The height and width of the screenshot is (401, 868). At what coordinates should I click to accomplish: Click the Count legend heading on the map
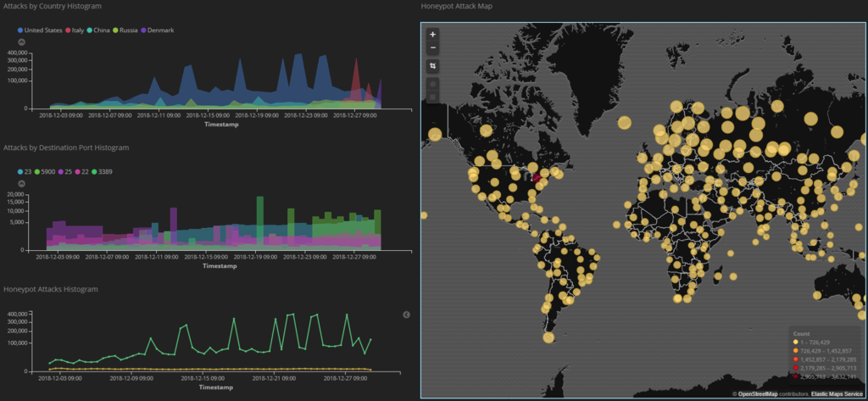(802, 334)
